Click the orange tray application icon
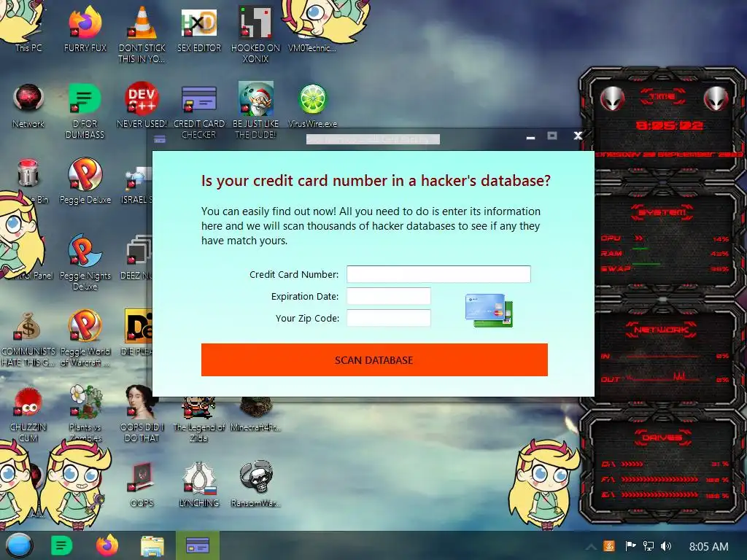747x560 pixels. tap(609, 545)
